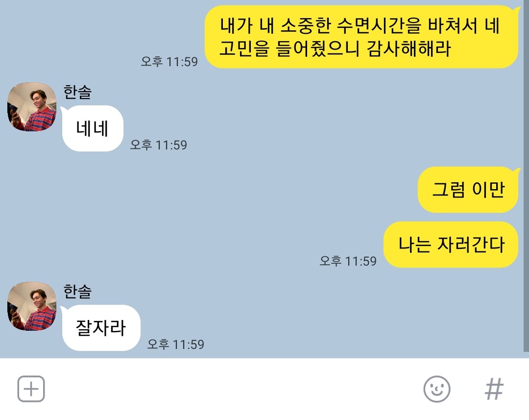This screenshot has width=529, height=420.
Task: Click the 한솔 name above 네네
Action: 77,92
